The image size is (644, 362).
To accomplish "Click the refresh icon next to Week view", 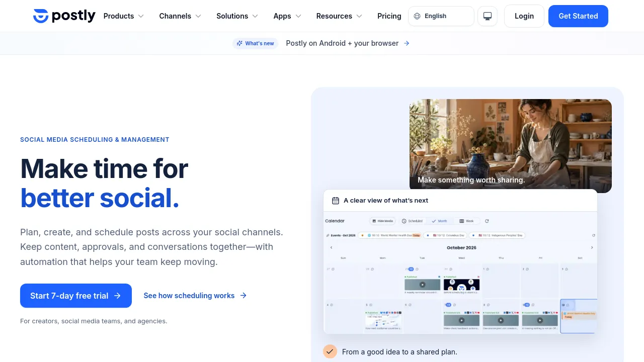I will [x=487, y=221].
